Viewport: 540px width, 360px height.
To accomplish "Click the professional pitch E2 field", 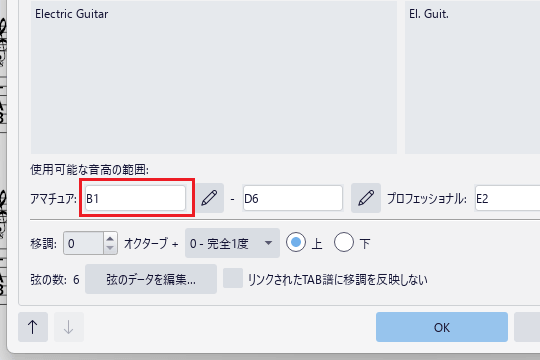I will [x=507, y=198].
